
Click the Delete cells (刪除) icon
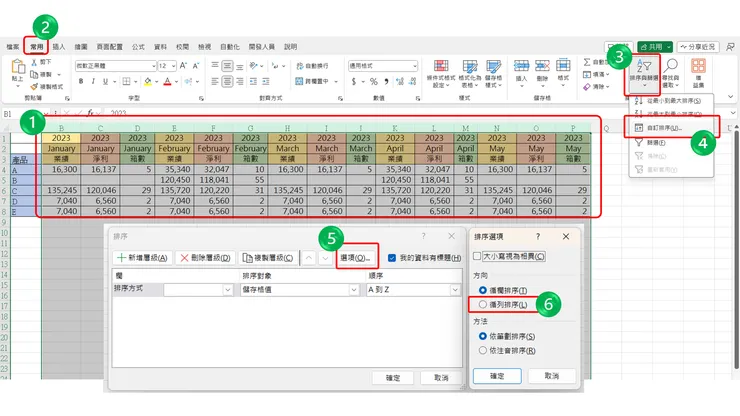pyautogui.click(x=542, y=66)
